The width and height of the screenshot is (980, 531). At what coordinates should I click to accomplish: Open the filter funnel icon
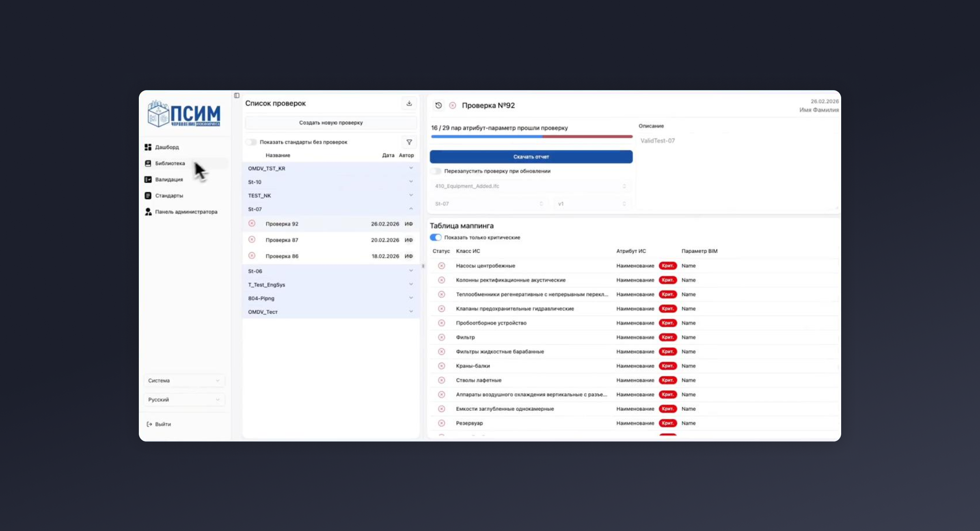click(409, 142)
